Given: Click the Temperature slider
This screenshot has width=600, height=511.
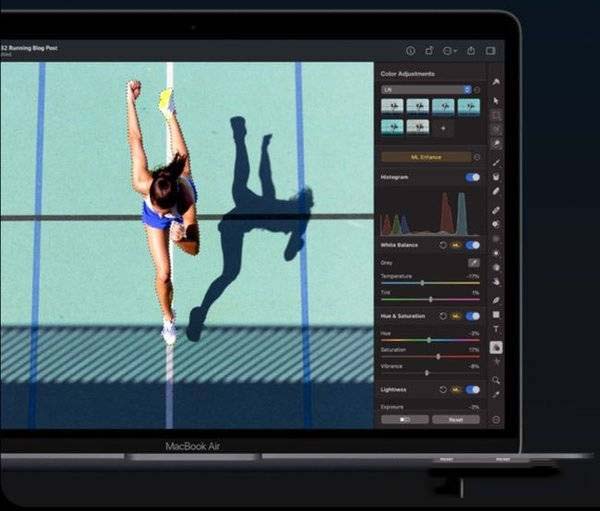Looking at the screenshot, I should click(422, 283).
